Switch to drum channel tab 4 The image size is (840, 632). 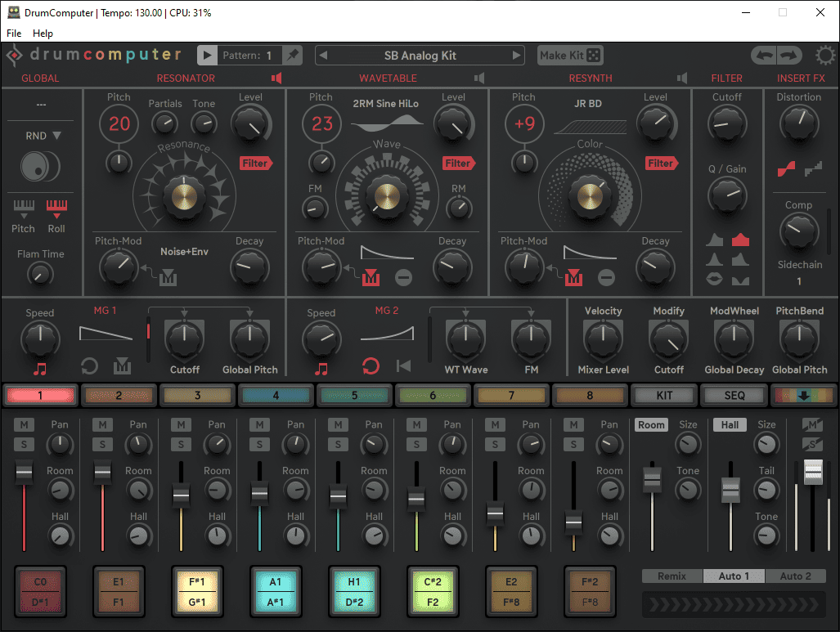(x=276, y=395)
